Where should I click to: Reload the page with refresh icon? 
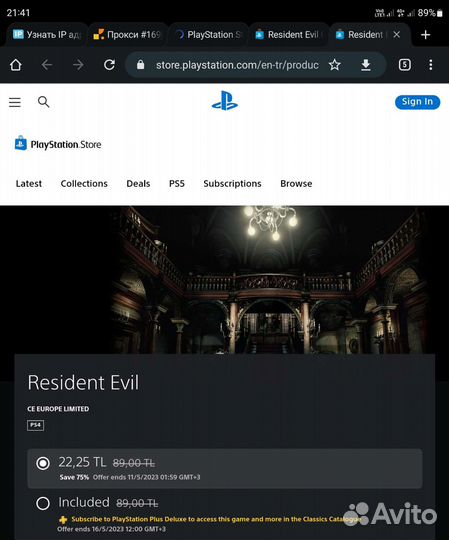click(x=109, y=65)
